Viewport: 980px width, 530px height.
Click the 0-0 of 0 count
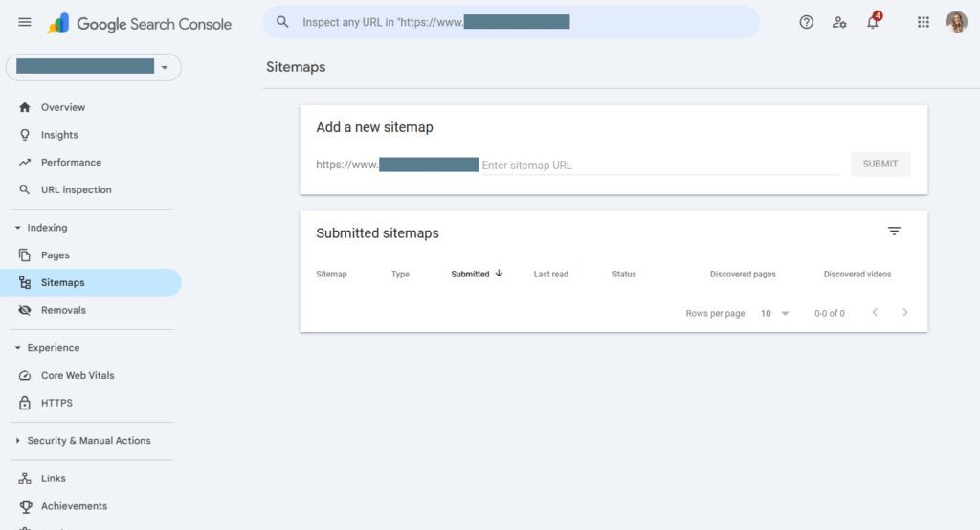pos(830,313)
